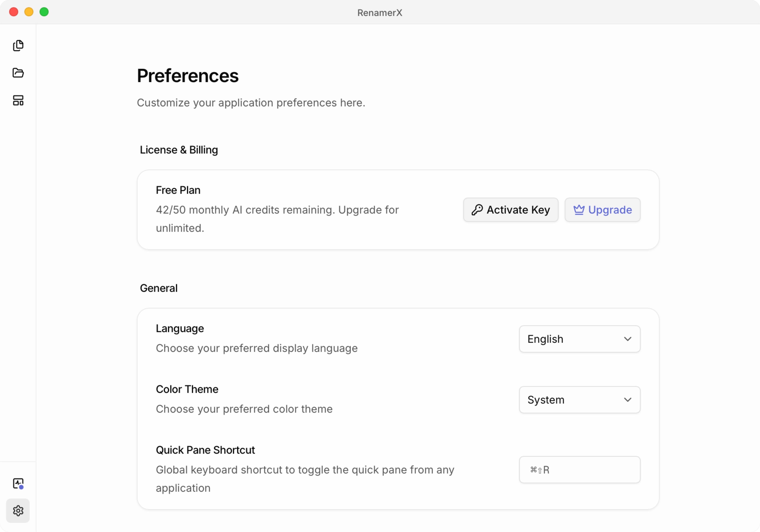
Task: Open the templates layout icon in sidebar
Action: click(18, 100)
